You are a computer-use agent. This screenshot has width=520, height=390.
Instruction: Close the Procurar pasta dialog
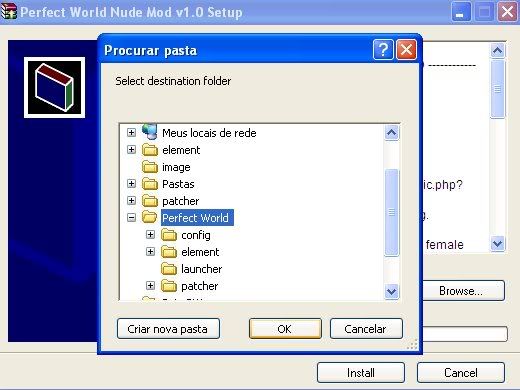(x=406, y=50)
